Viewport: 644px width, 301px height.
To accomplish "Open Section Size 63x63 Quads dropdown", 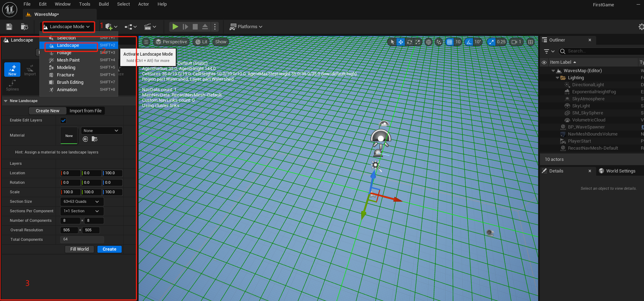I will 82,202.
